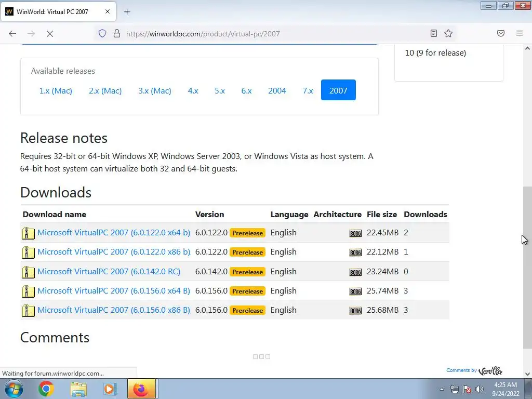
Task: Download Microsoft VirtualPC 2007 (6.0.122.0 x64 b)
Action: coord(114,233)
